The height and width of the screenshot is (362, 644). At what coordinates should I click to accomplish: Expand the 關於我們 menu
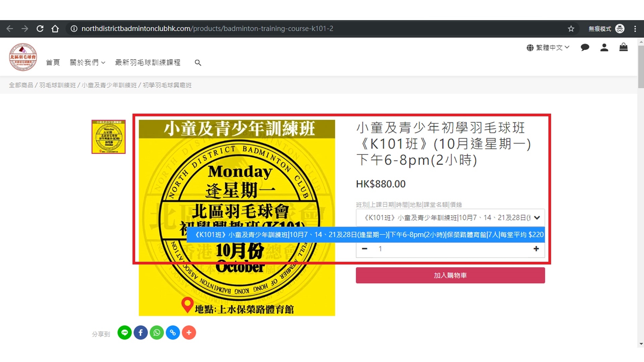coord(87,63)
